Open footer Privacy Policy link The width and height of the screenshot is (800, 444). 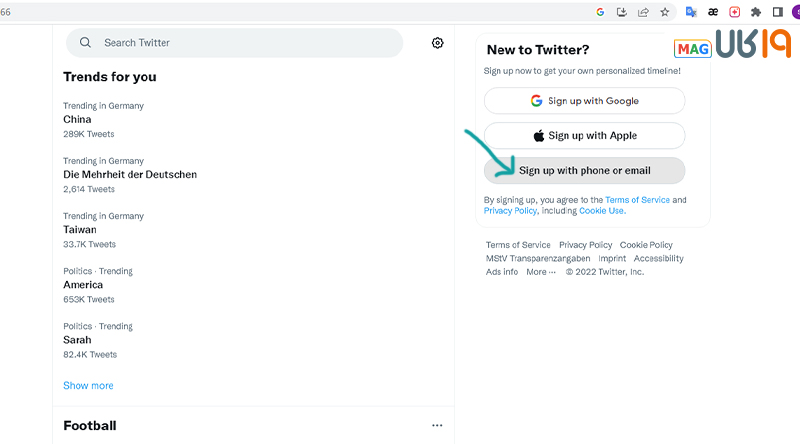(585, 245)
